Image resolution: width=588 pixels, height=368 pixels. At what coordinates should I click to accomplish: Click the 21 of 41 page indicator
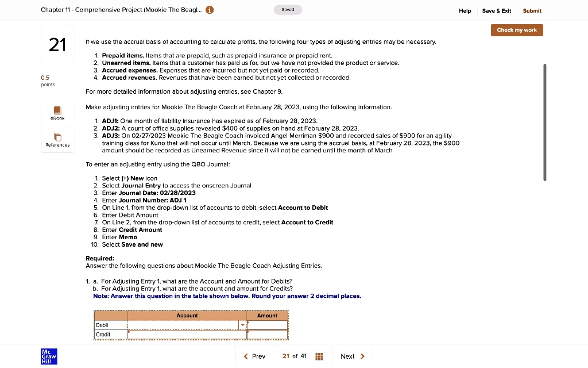pyautogui.click(x=295, y=356)
